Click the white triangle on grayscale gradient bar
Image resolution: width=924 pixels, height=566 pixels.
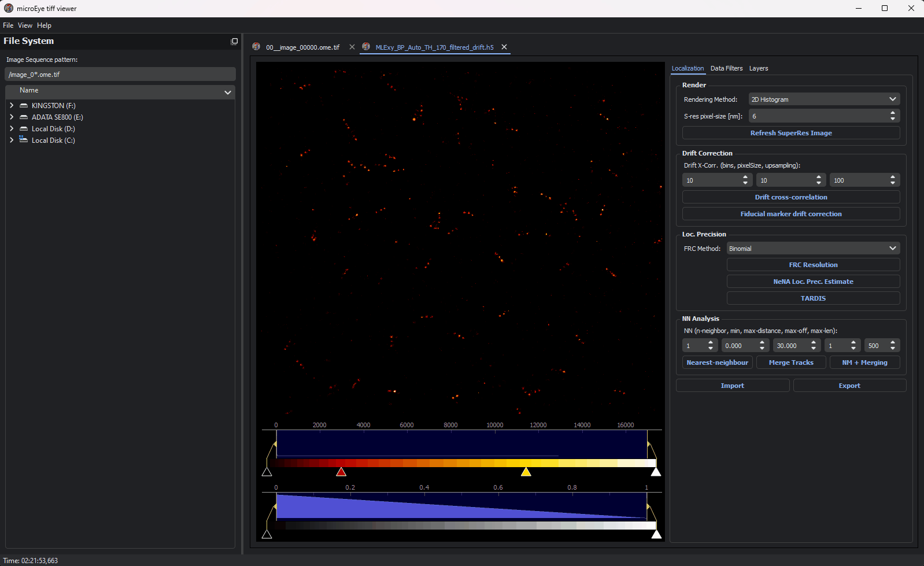tap(656, 535)
